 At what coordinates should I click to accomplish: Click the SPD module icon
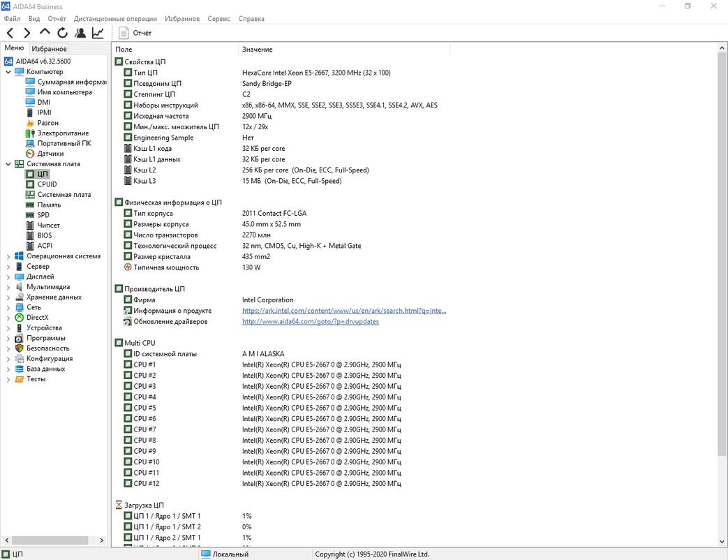(x=30, y=215)
